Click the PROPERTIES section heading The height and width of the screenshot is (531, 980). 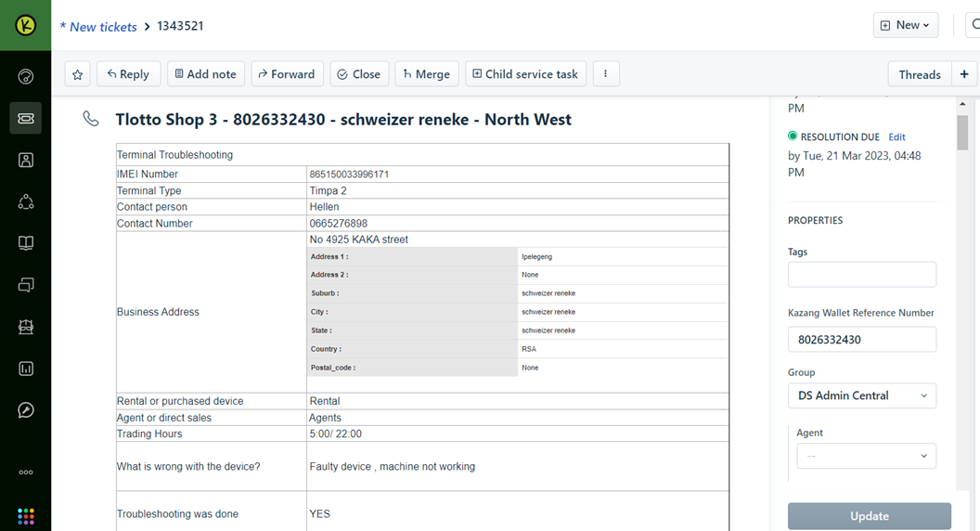click(x=815, y=220)
